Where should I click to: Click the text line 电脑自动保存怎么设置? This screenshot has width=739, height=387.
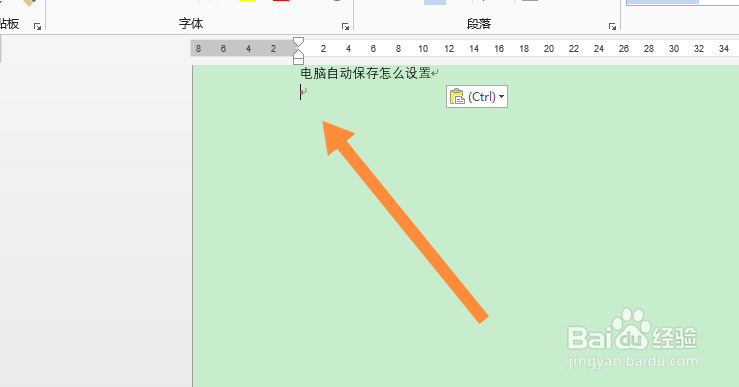tap(366, 73)
